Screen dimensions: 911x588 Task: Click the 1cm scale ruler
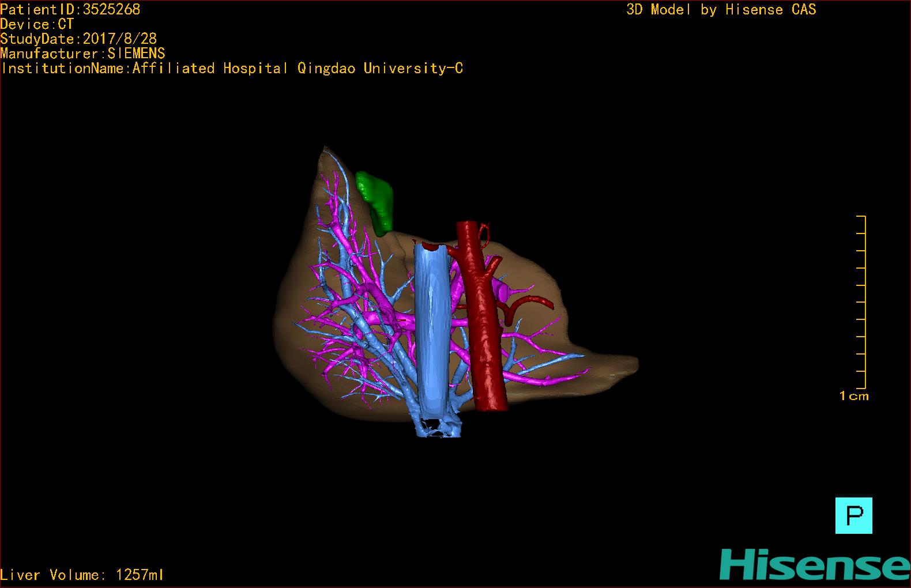tap(861, 302)
